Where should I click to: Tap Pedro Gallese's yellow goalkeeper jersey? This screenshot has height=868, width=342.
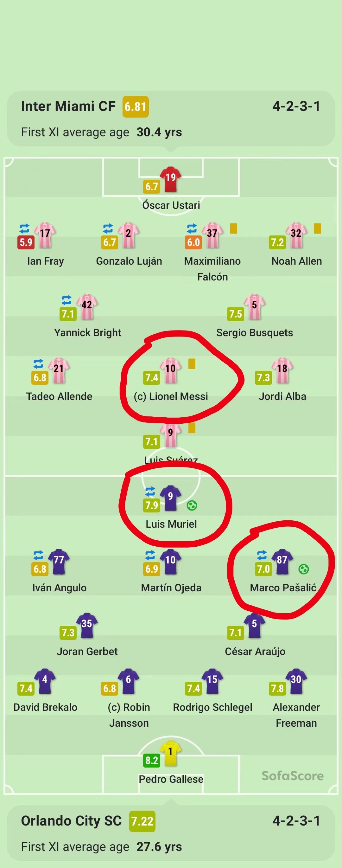point(170,753)
